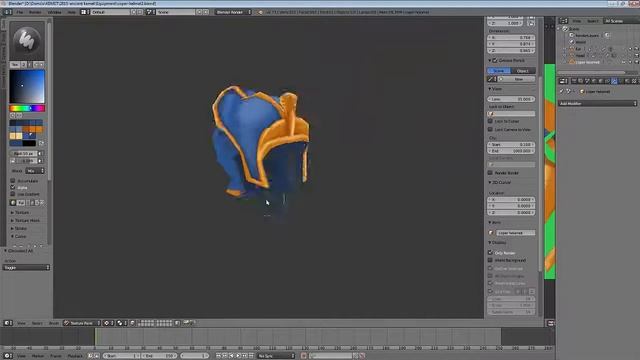
Task: Click the record auto-keyframe button
Action: 304,356
